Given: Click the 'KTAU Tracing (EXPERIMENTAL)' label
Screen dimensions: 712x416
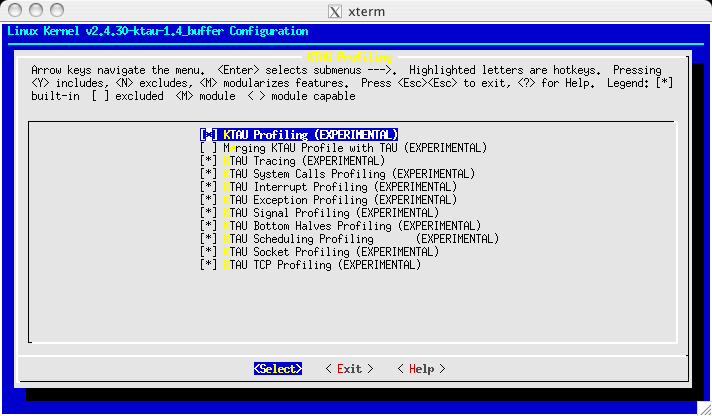Looking at the screenshot, I should coord(304,161).
